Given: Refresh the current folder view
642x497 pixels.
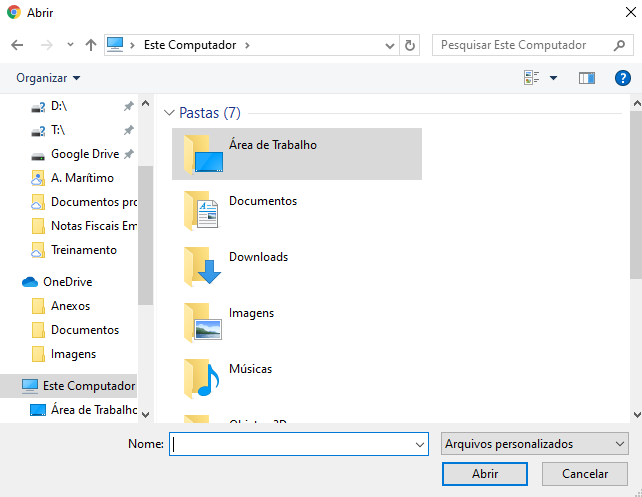Looking at the screenshot, I should (409, 45).
